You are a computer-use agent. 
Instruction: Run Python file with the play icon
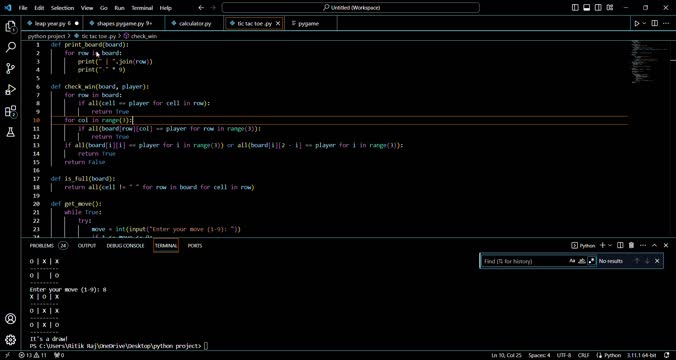click(636, 23)
